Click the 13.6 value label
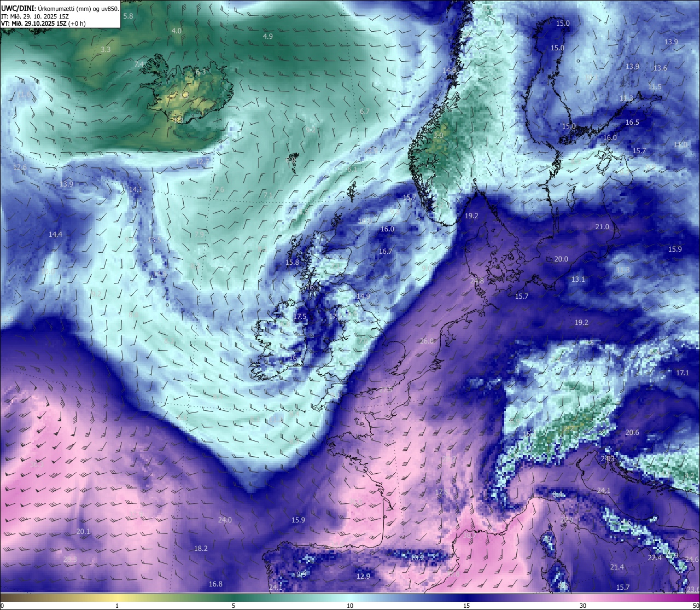This screenshot has width=700, height=610. 660,68
